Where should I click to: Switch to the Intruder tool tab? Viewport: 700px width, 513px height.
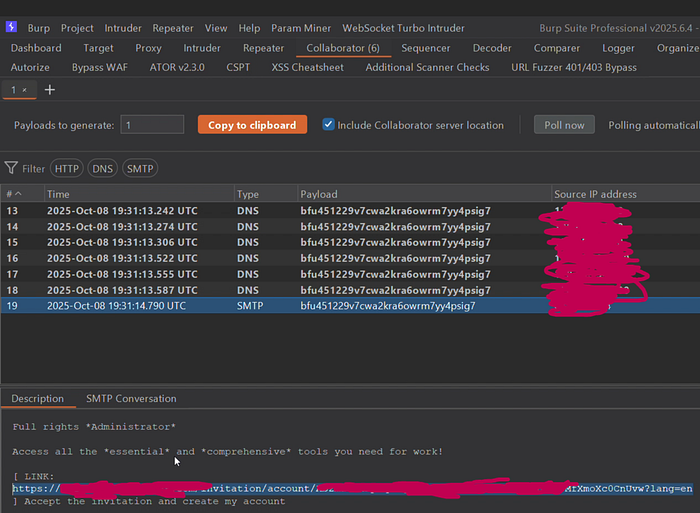click(x=202, y=48)
